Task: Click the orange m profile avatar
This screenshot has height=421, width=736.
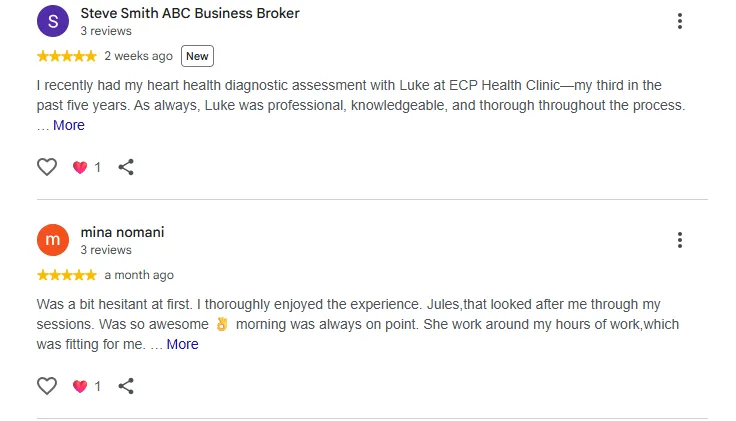Action: point(53,240)
